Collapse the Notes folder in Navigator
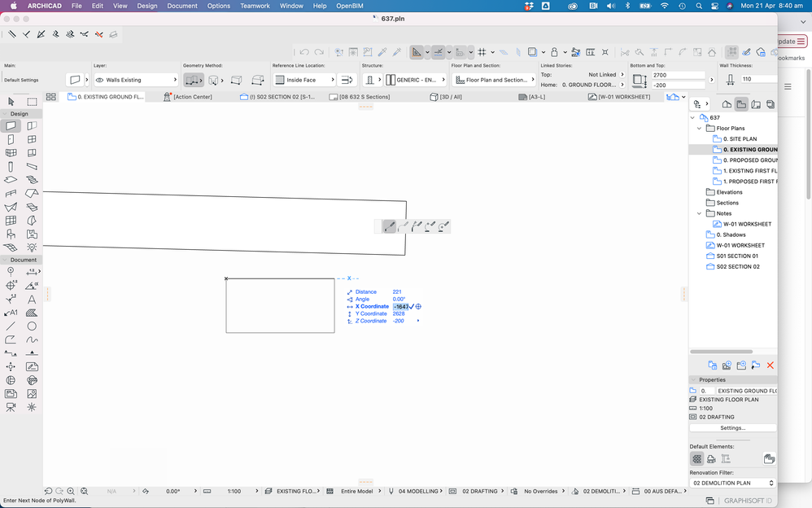812x508 pixels. [699, 213]
